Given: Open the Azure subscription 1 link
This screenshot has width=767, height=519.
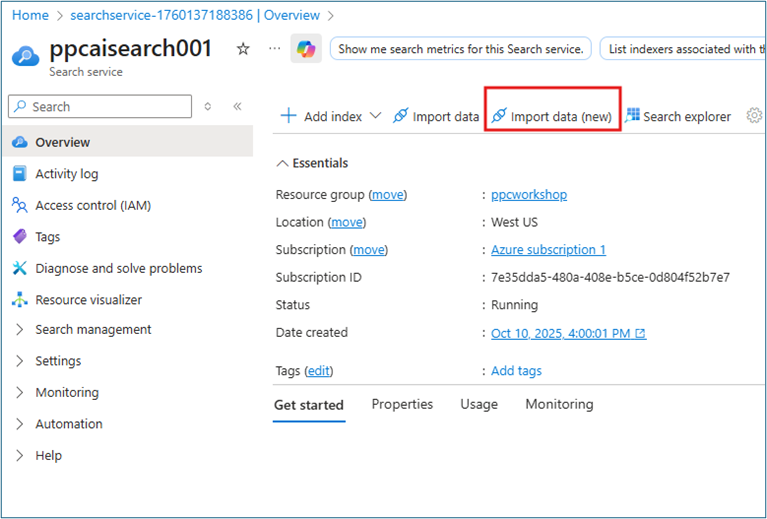Looking at the screenshot, I should click(x=548, y=249).
